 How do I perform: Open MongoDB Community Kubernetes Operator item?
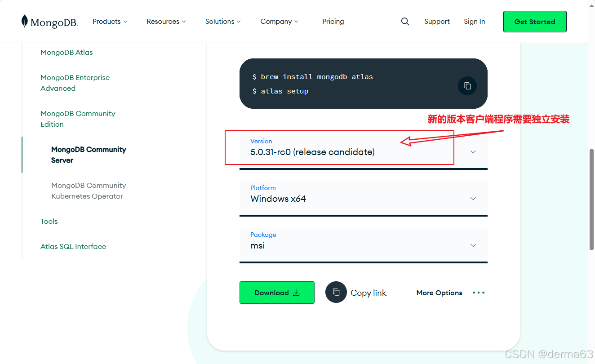click(89, 191)
